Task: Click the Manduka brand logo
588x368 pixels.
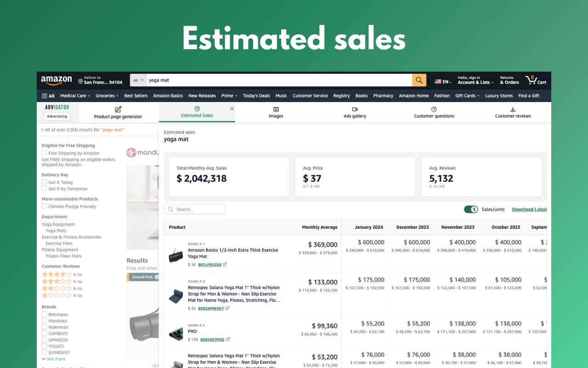Action: point(142,152)
